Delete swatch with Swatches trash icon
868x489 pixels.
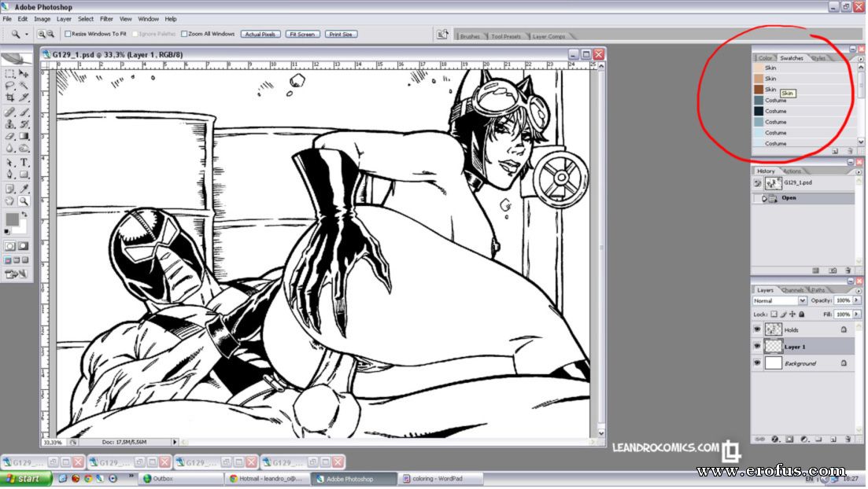coord(850,151)
